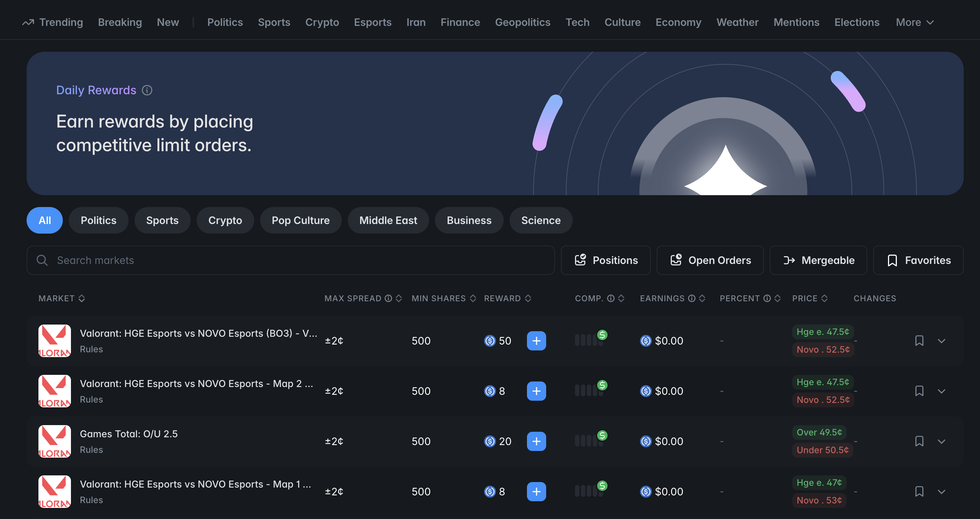Expand the Map 1 market row chevron
Screen dimensions: 980x519
point(941,491)
